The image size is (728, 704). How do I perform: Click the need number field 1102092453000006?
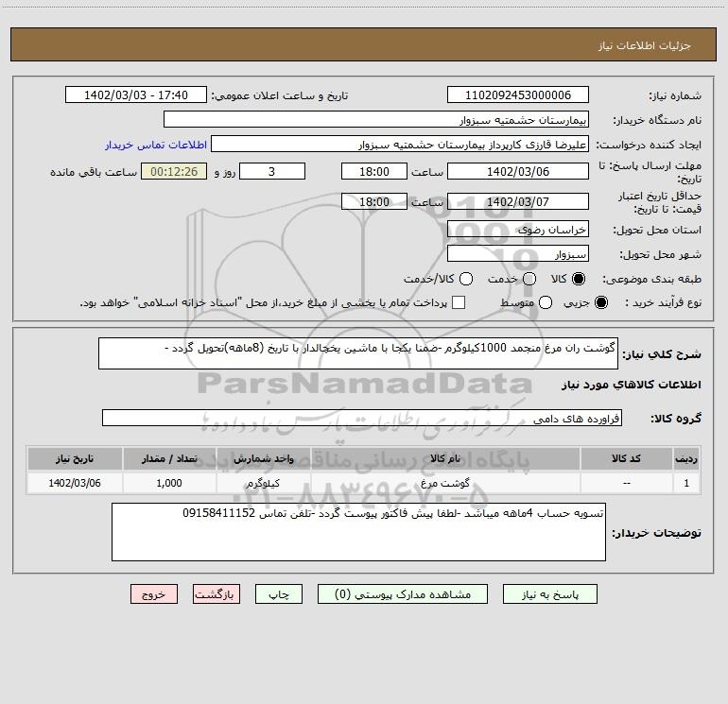click(518, 95)
